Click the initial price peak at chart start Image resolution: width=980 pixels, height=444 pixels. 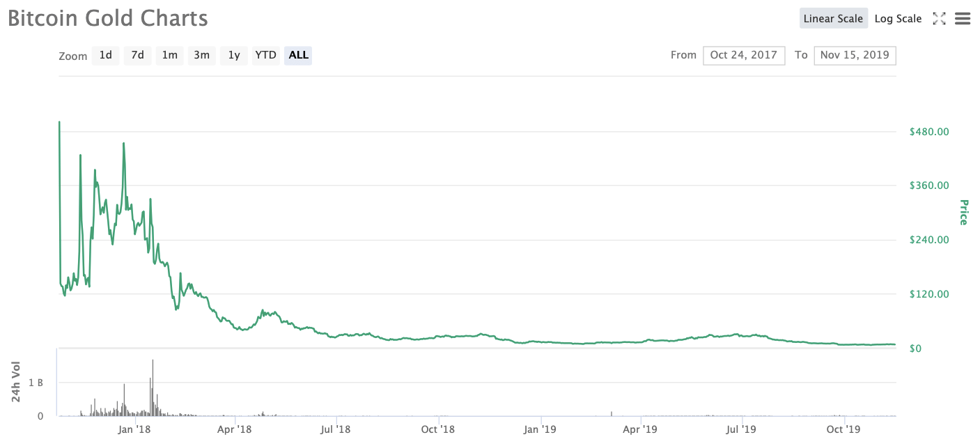point(59,123)
